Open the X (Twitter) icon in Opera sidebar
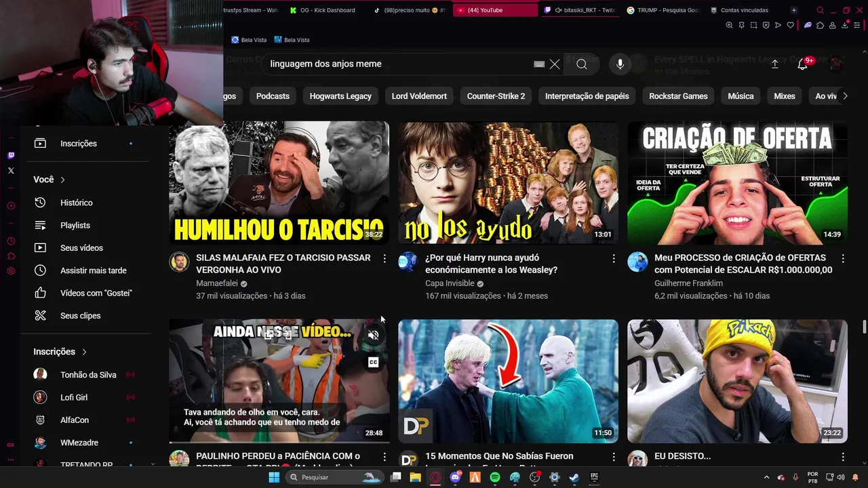 click(x=11, y=171)
